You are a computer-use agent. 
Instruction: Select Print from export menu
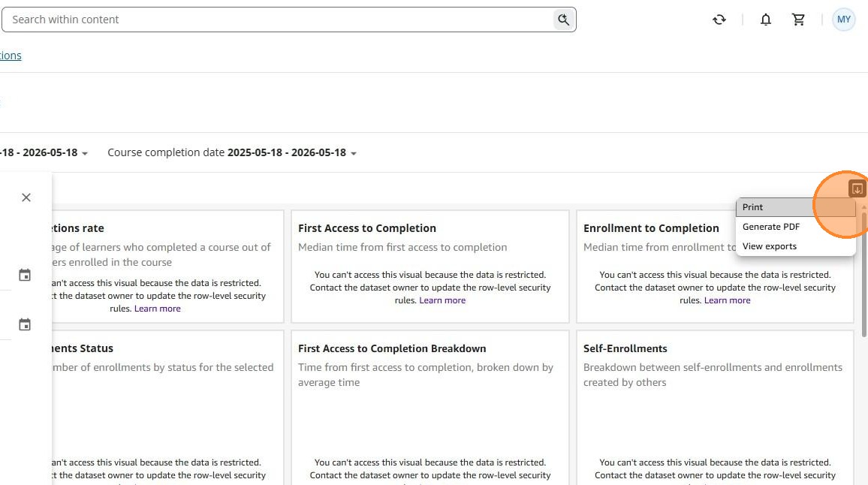[795, 207]
